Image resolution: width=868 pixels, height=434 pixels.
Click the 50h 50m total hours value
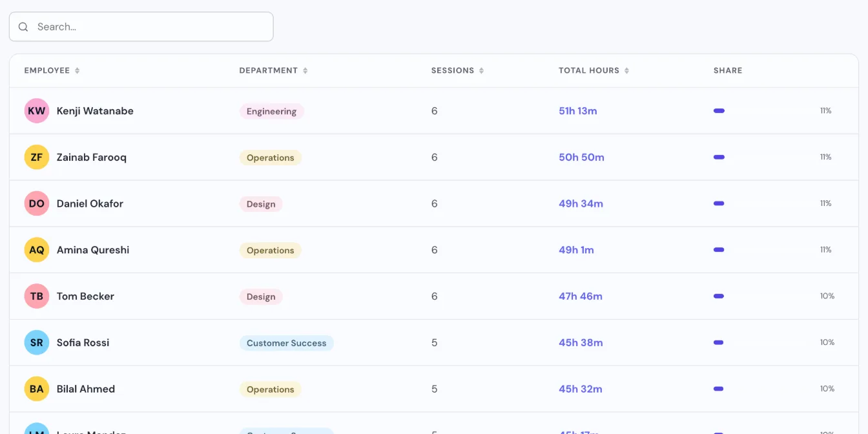pos(581,158)
